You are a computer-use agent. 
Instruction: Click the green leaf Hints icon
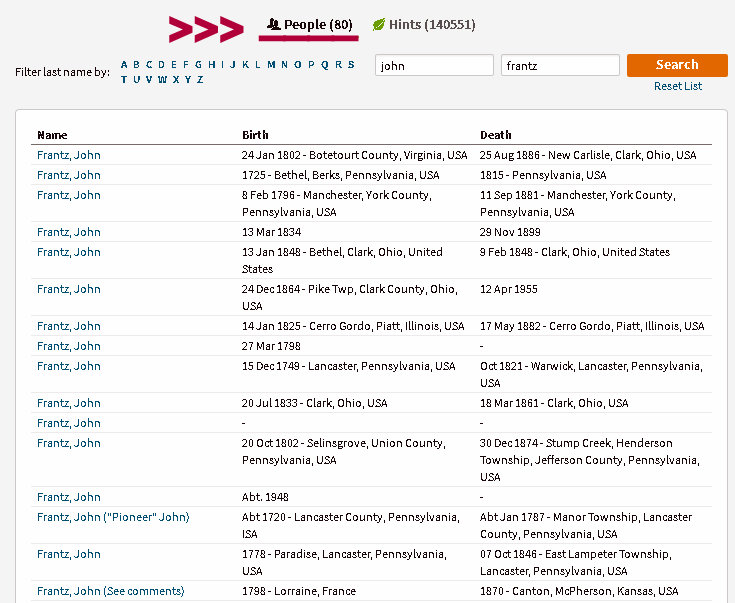point(379,25)
